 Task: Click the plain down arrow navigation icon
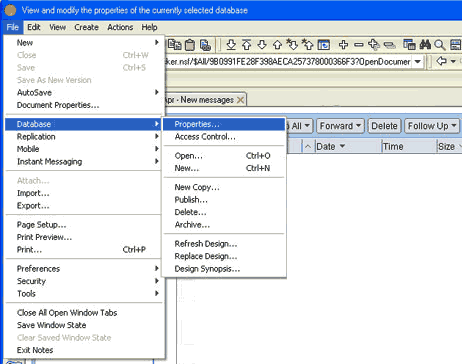(262, 44)
